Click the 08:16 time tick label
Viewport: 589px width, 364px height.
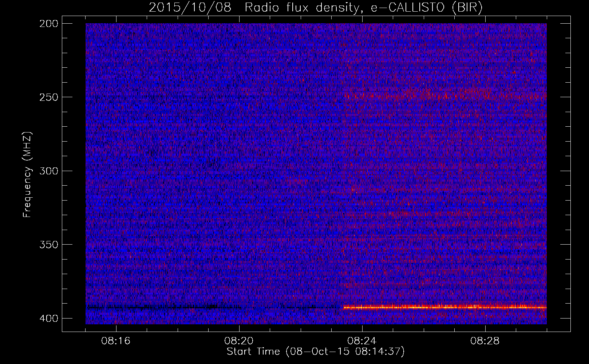click(116, 341)
